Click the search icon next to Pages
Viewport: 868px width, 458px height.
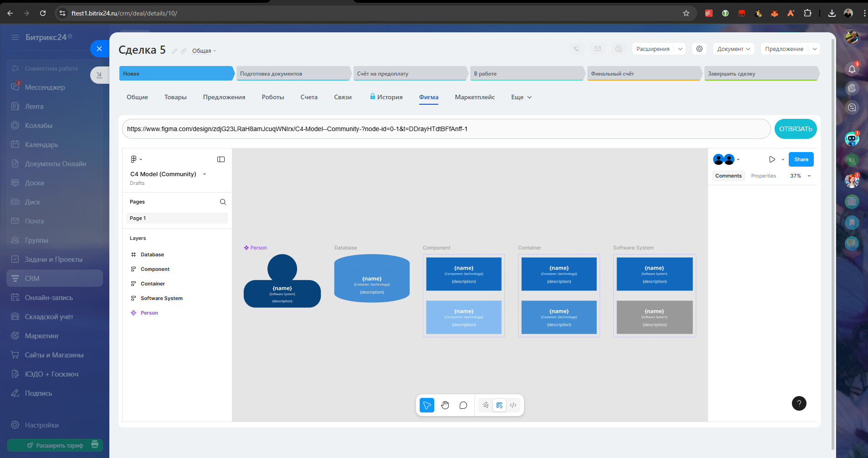coord(223,202)
